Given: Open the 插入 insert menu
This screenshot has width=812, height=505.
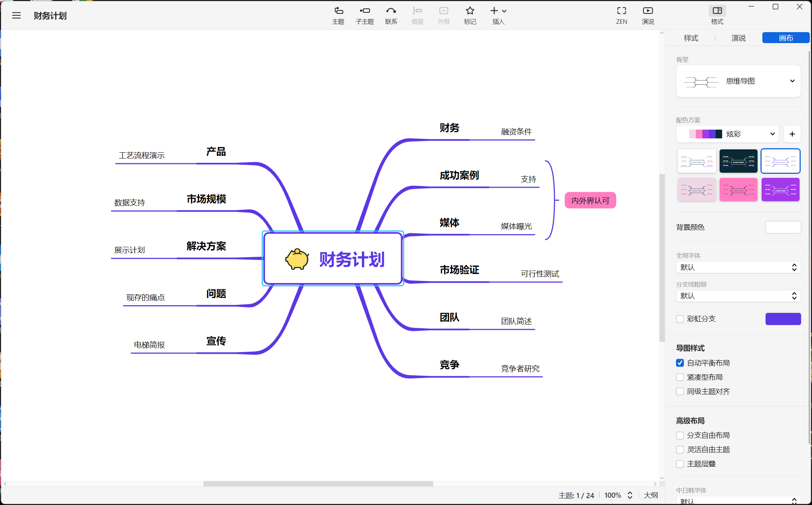Looking at the screenshot, I should click(x=498, y=16).
